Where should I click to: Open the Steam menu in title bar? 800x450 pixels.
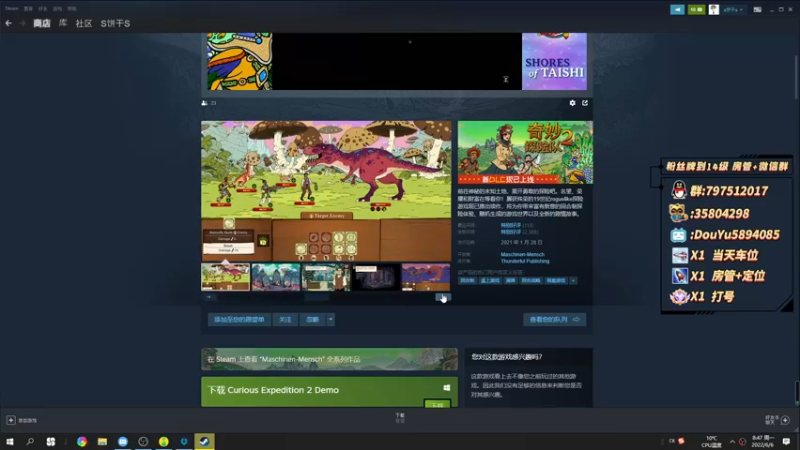click(12, 9)
